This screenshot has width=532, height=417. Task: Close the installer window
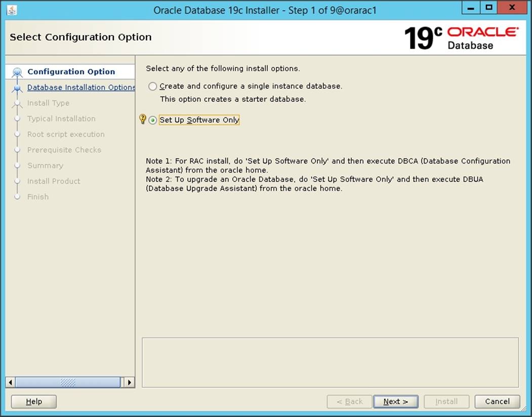point(512,8)
